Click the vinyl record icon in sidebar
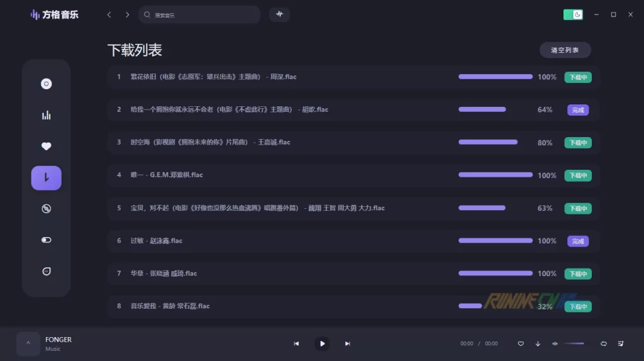644x361 pixels. click(x=46, y=209)
